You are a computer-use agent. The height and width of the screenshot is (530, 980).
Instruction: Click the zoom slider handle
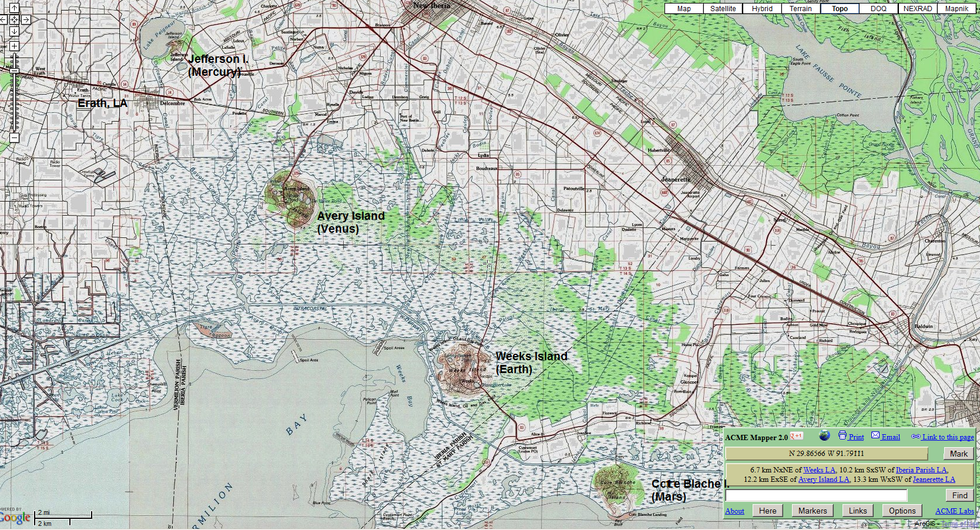(14, 71)
